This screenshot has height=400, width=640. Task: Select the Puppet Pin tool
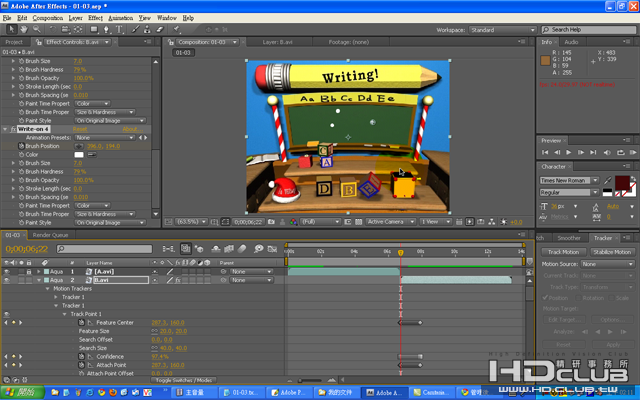[x=176, y=29]
